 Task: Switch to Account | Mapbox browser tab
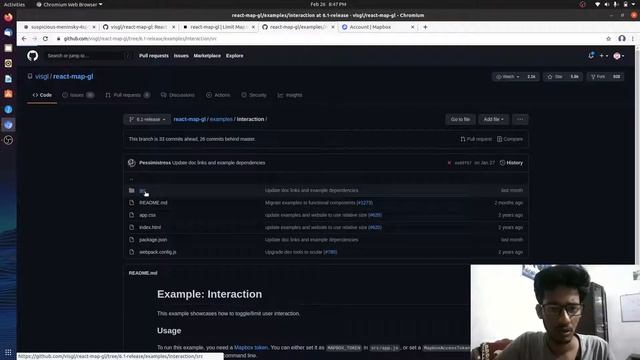[378, 27]
